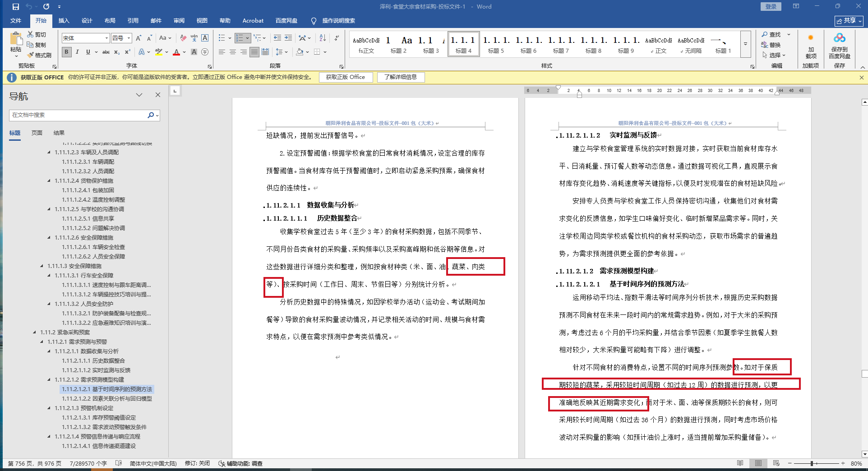Open the Acrobat ribbon tab

tap(253, 21)
